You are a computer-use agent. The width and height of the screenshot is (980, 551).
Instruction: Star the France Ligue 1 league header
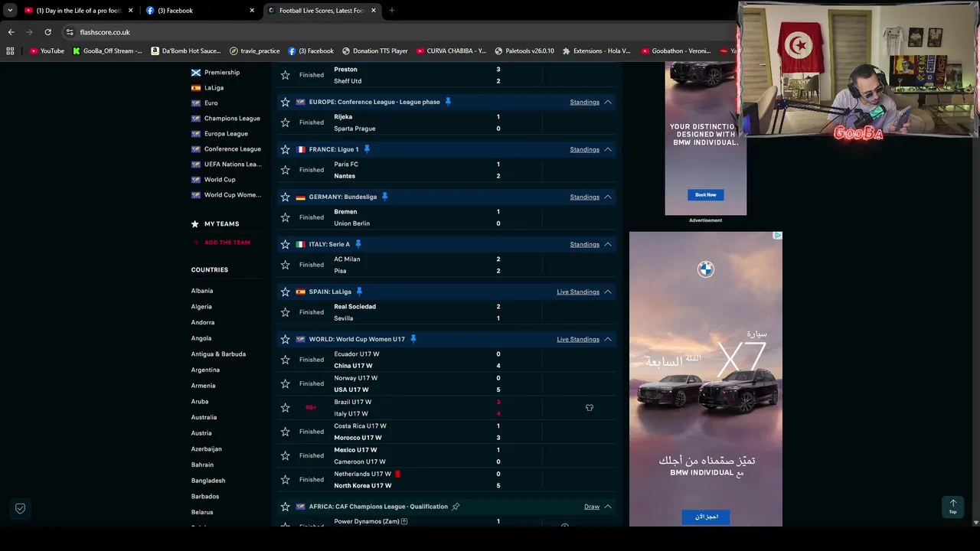coord(285,149)
